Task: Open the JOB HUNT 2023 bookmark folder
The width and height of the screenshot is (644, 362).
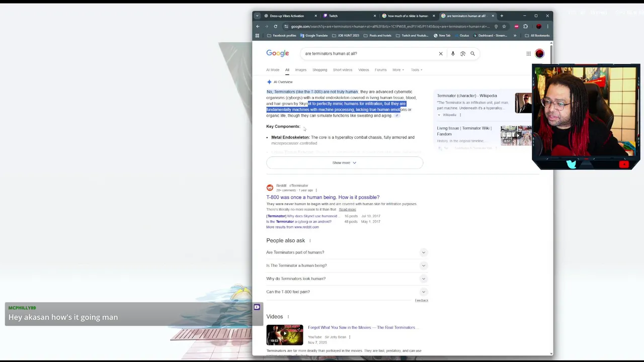Action: coord(346,36)
